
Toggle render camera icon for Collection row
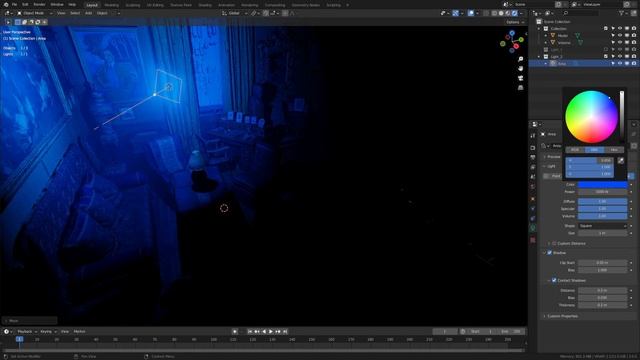coord(633,29)
